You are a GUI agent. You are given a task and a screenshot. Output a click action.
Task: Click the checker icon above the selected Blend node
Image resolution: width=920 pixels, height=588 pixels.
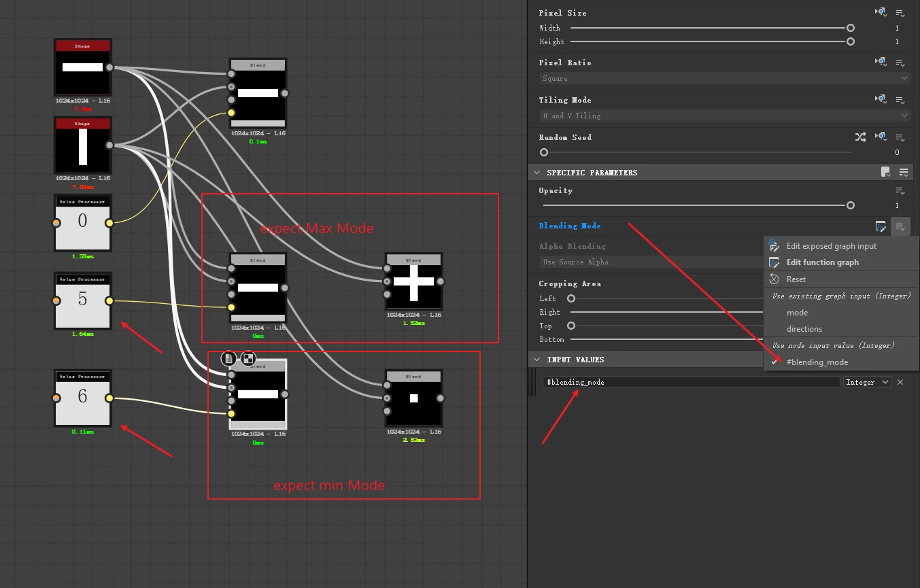[248, 358]
